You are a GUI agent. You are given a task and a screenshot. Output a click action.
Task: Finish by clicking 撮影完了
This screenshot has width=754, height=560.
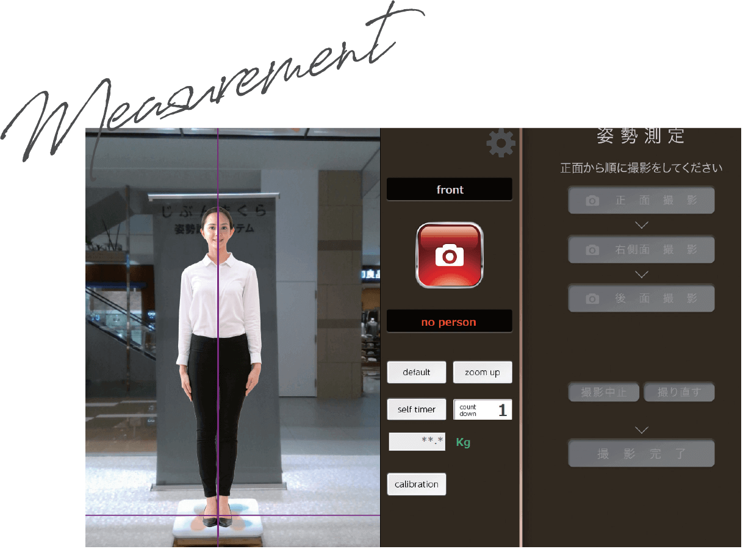click(x=641, y=454)
